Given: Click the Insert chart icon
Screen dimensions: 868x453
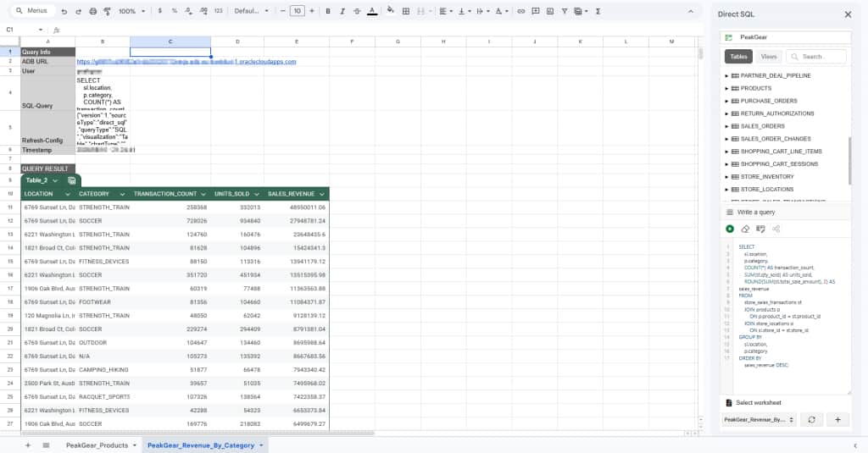Looking at the screenshot, I should point(549,11).
